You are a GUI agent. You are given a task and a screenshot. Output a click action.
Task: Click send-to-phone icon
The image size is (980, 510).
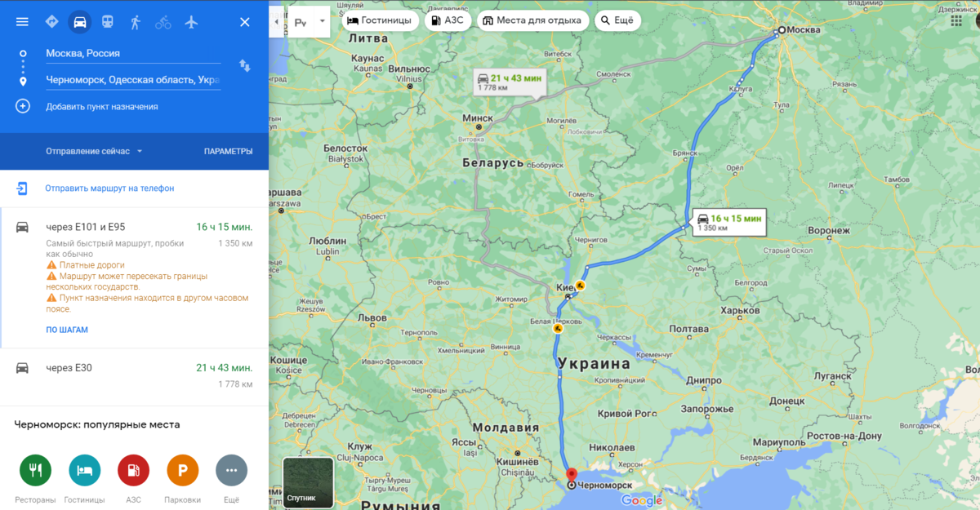pos(22,188)
